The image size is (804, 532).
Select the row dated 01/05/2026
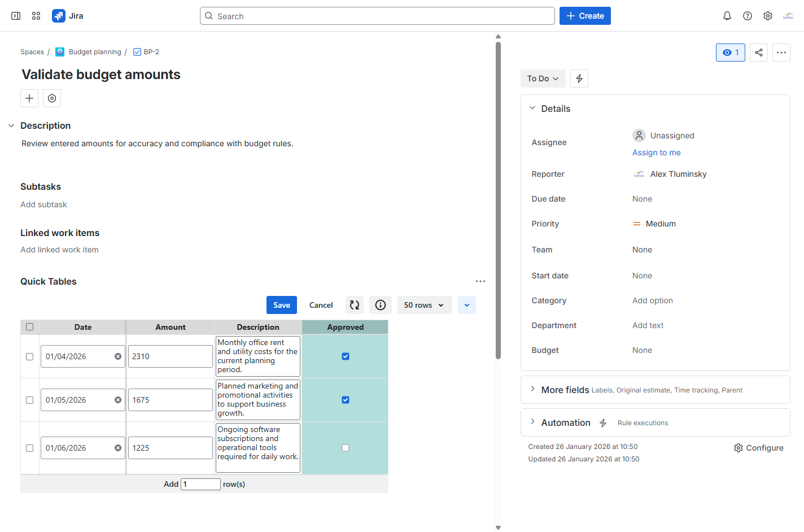30,400
